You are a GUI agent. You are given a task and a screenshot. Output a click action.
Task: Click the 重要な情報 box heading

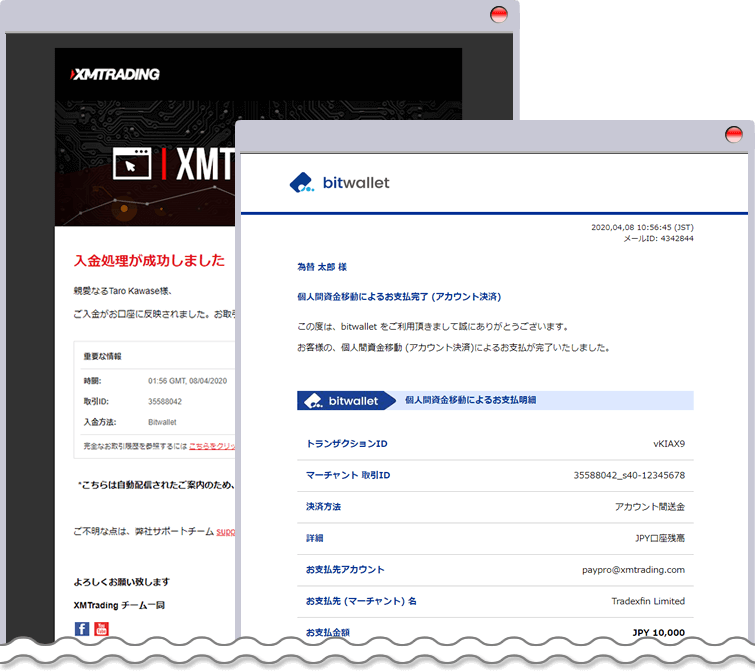(103, 356)
